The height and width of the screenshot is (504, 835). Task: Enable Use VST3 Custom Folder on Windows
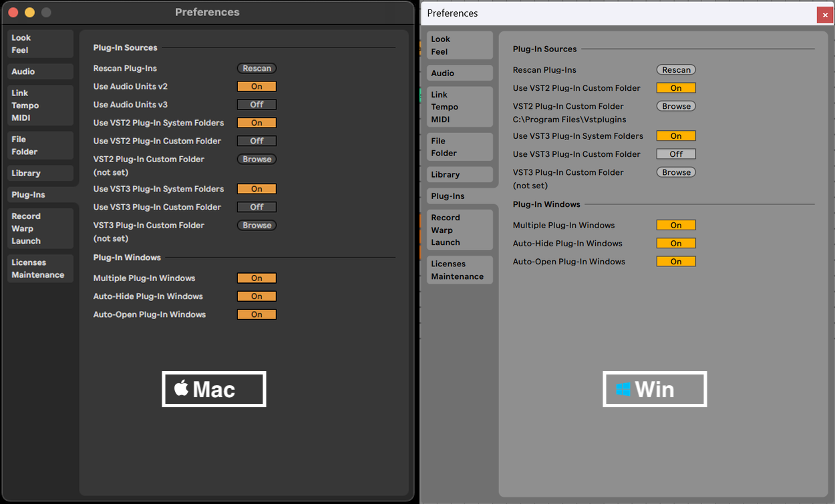tap(676, 154)
